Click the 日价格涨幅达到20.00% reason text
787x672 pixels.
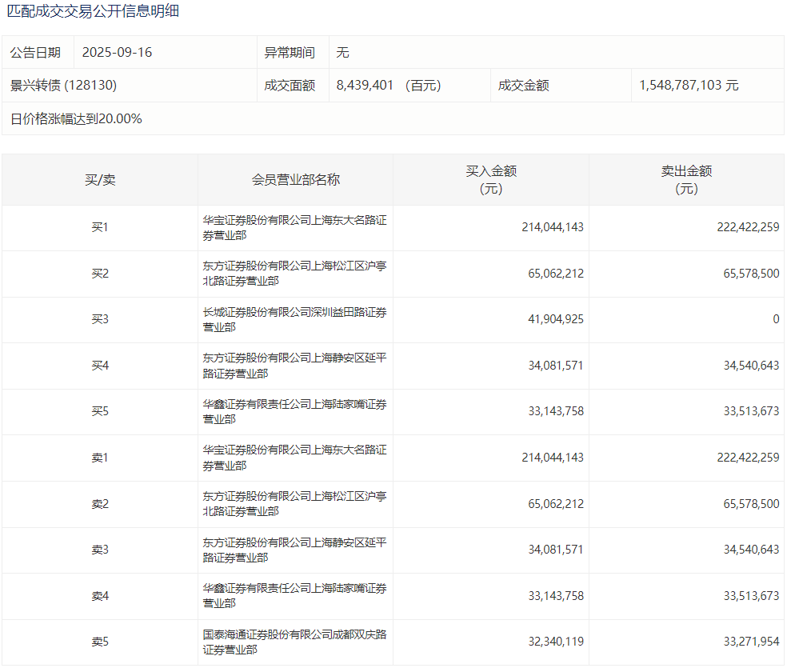(76, 119)
